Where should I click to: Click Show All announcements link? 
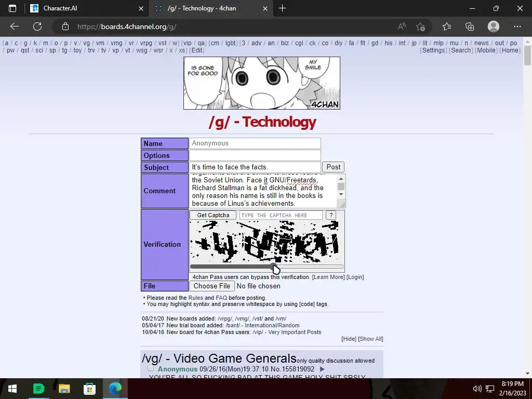tap(370, 339)
